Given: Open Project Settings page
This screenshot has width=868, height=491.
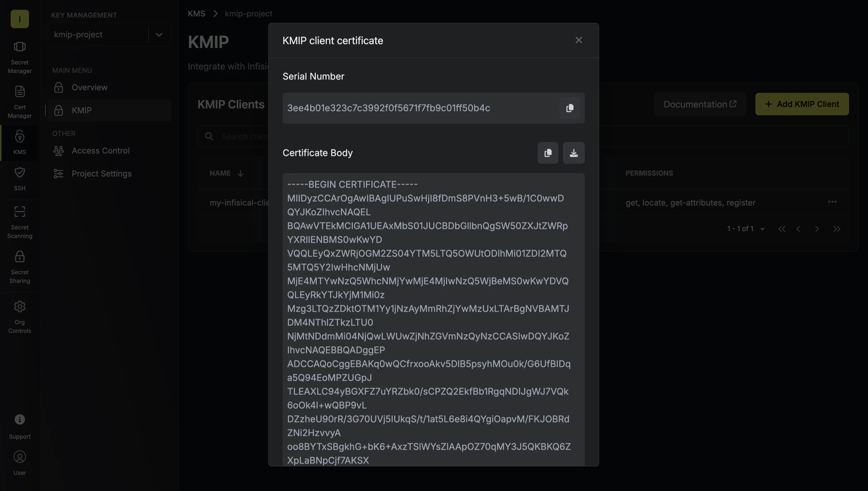Looking at the screenshot, I should point(109,174).
